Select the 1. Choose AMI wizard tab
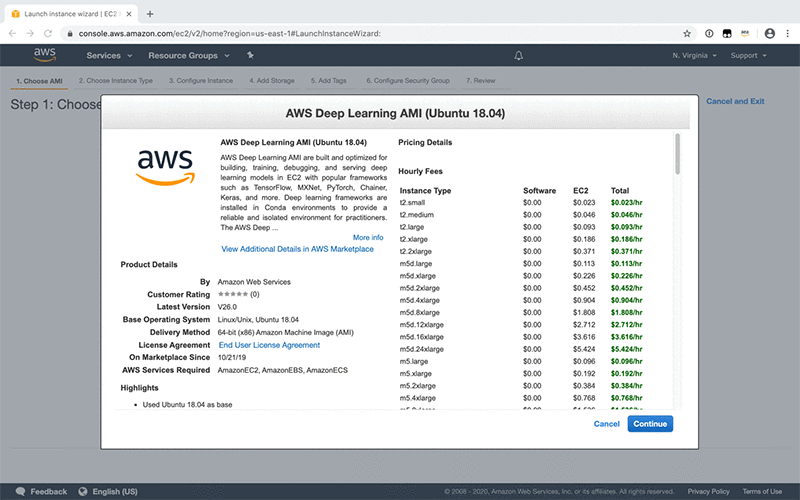The height and width of the screenshot is (500, 800). (39, 81)
